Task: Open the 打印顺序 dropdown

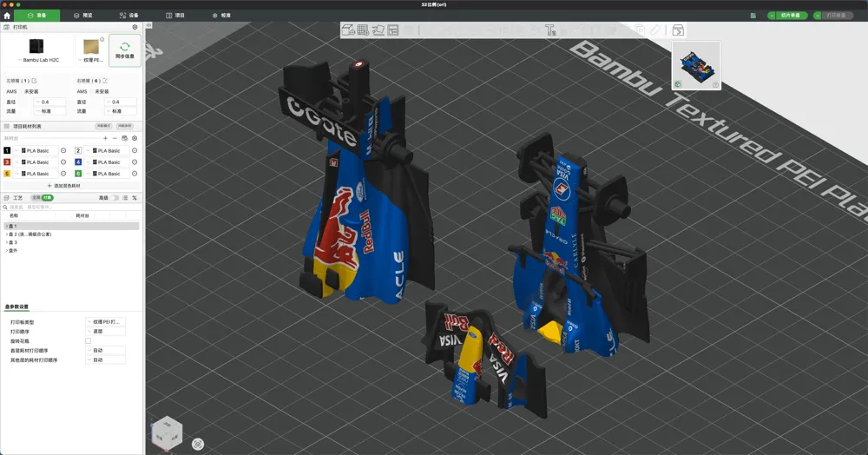Action: [x=105, y=331]
